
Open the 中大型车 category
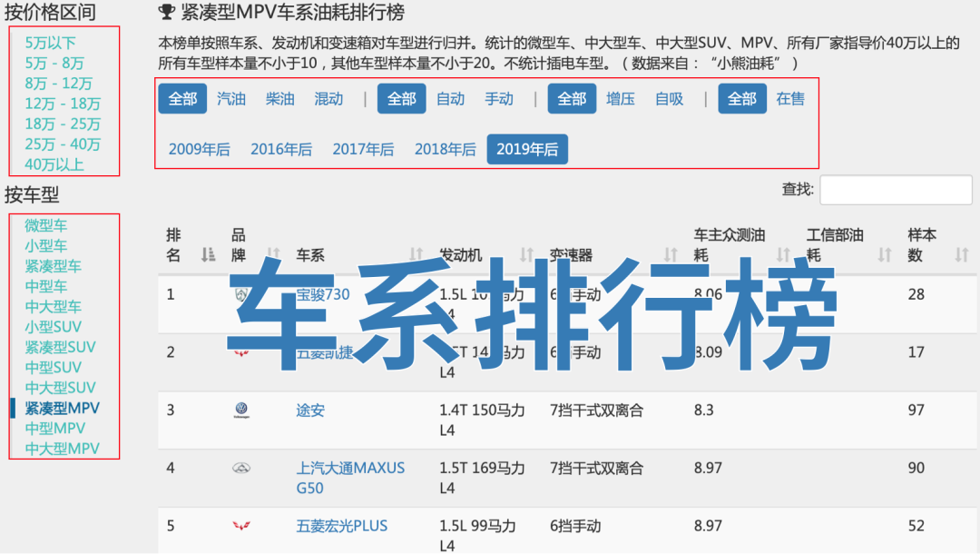54,306
